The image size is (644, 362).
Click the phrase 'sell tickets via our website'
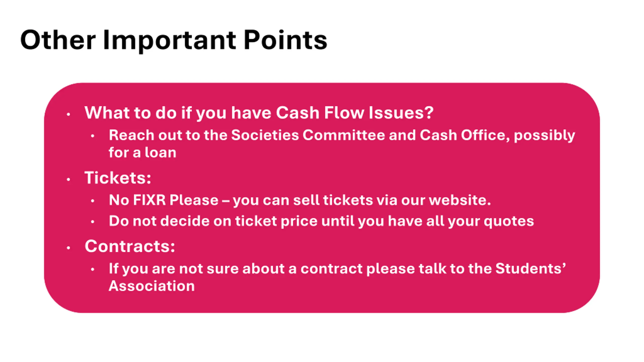pyautogui.click(x=391, y=200)
